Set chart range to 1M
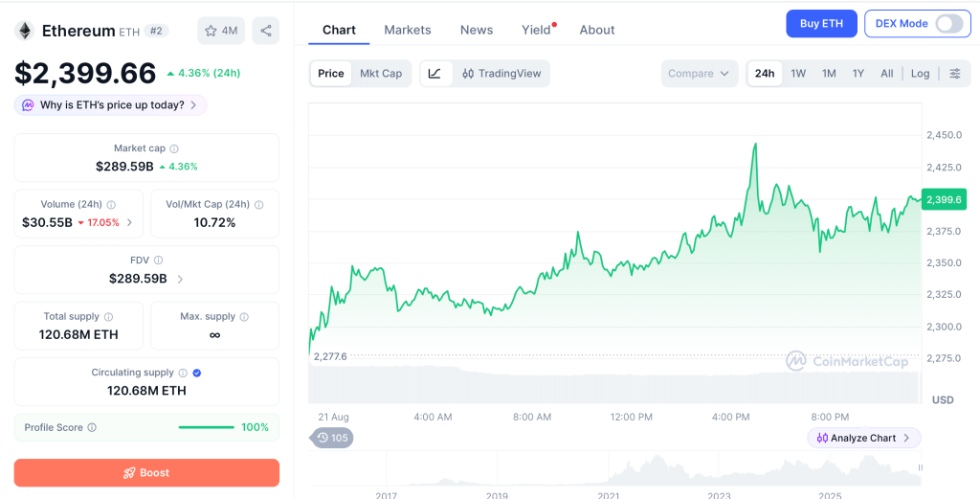This screenshot has width=980, height=499. [x=829, y=73]
